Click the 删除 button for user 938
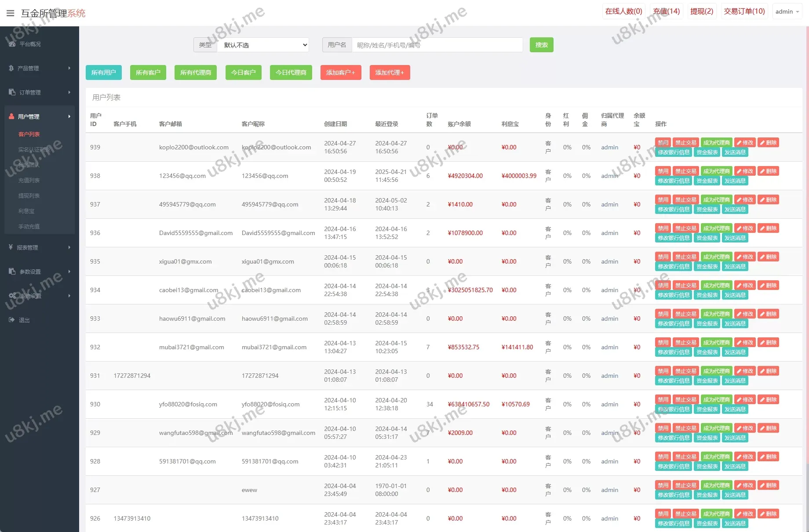Screen dimensions: 809x532 (768, 171)
